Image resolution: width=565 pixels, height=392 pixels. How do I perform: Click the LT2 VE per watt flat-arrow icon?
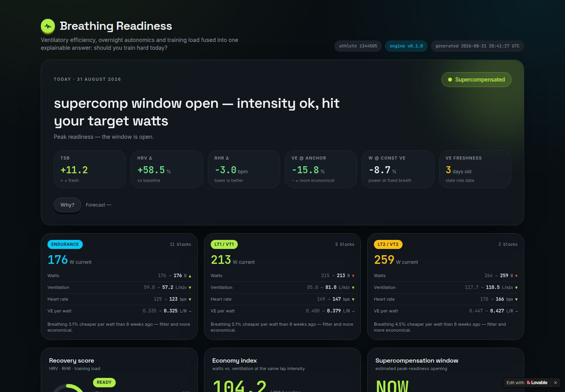[x=516, y=311]
